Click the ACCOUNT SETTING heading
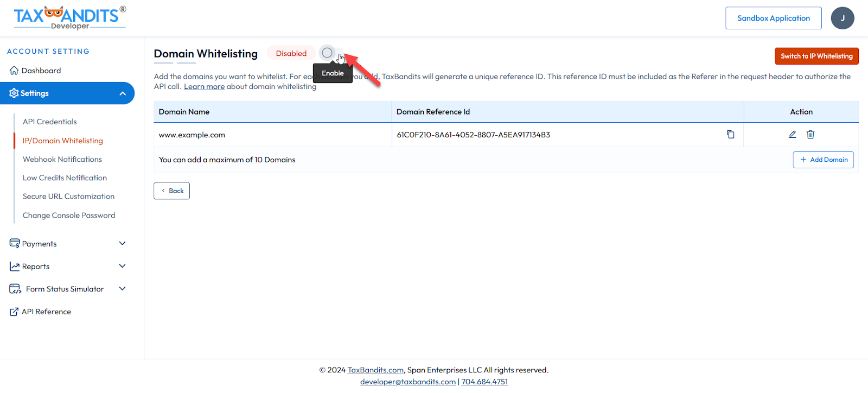The image size is (868, 393). tap(48, 52)
